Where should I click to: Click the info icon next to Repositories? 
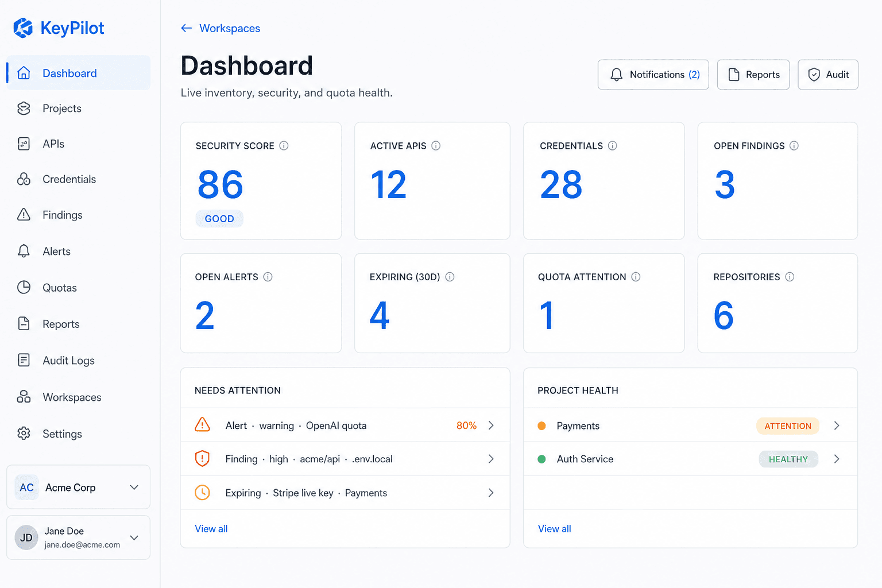(790, 277)
